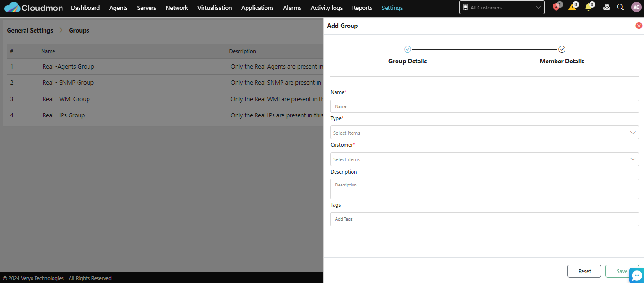Image resolution: width=644 pixels, height=283 pixels.
Task: Open the Reports menu
Action: click(362, 8)
